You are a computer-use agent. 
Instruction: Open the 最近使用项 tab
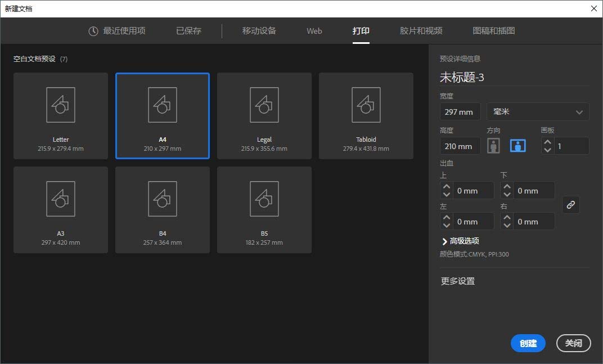(117, 31)
